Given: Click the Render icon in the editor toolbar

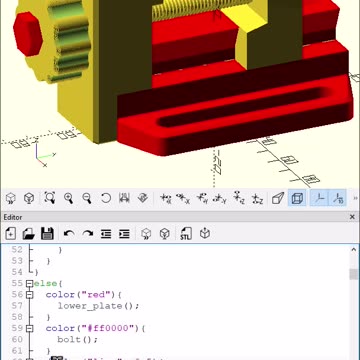Looking at the screenshot, I should [x=165, y=234].
